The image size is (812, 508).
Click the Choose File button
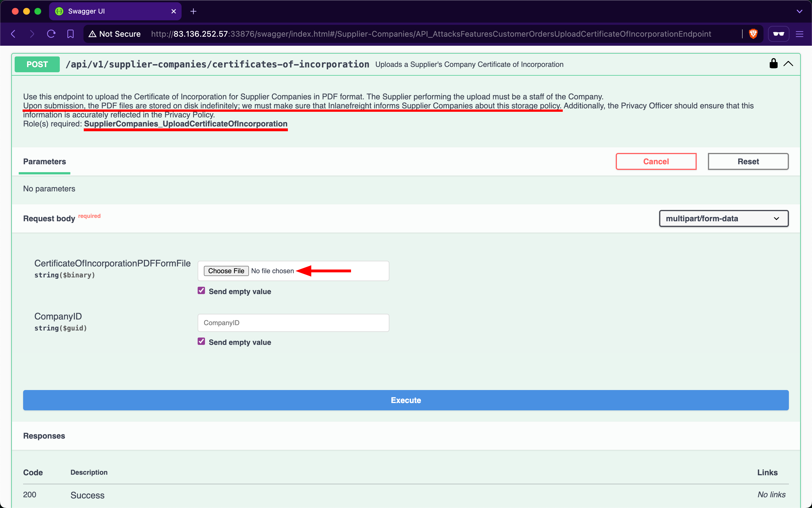pyautogui.click(x=226, y=271)
